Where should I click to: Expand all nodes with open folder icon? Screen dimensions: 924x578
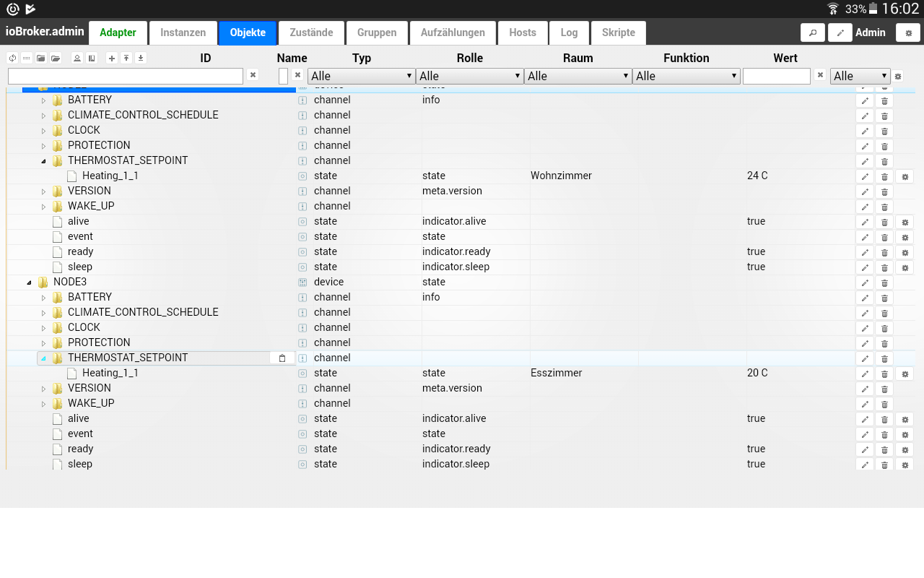click(55, 58)
